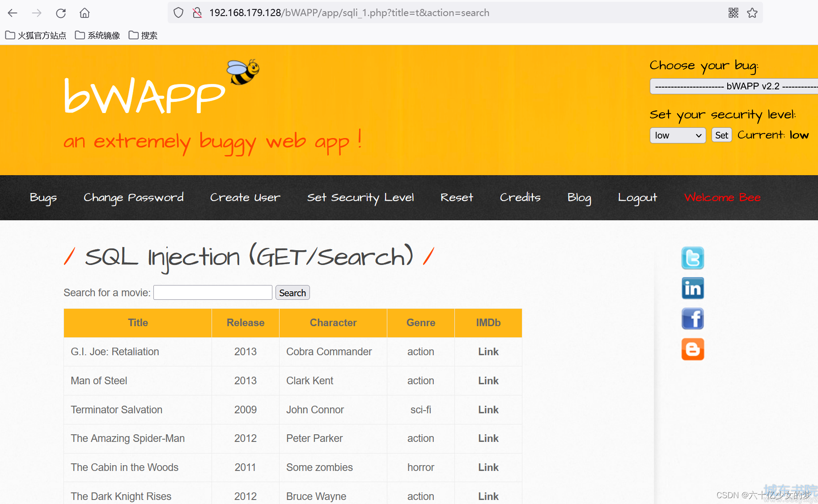The image size is (818, 504).
Task: Open the 系统镜像 bookmark folder
Action: (x=97, y=35)
